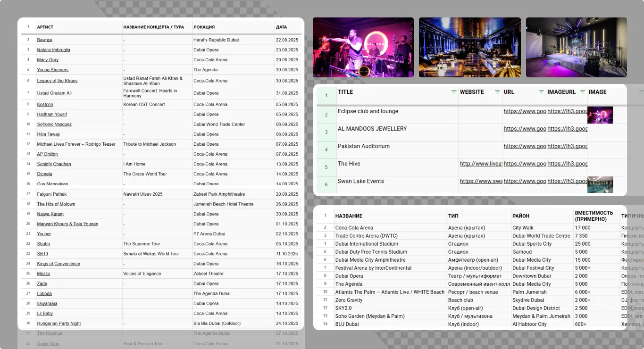
Task: Select the 'Festival Arena by InterContinental' cell
Action: pyautogui.click(x=390, y=268)
